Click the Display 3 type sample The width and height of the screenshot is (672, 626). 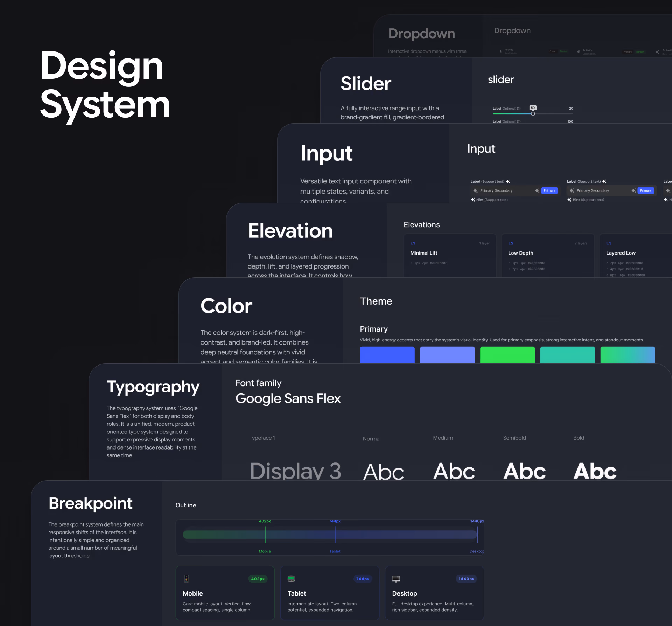[x=295, y=471]
